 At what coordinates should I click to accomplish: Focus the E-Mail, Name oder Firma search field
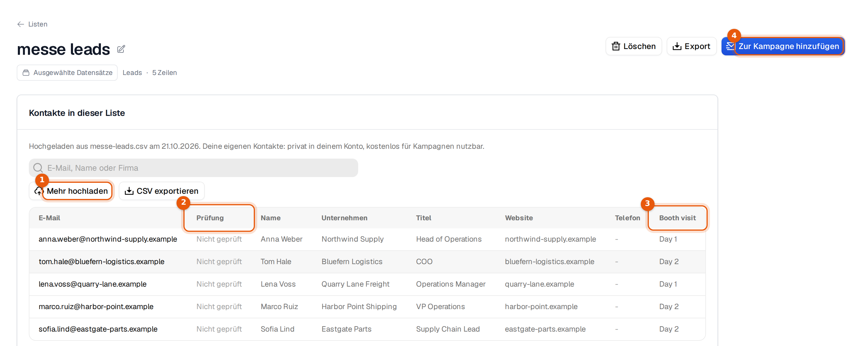click(x=193, y=168)
